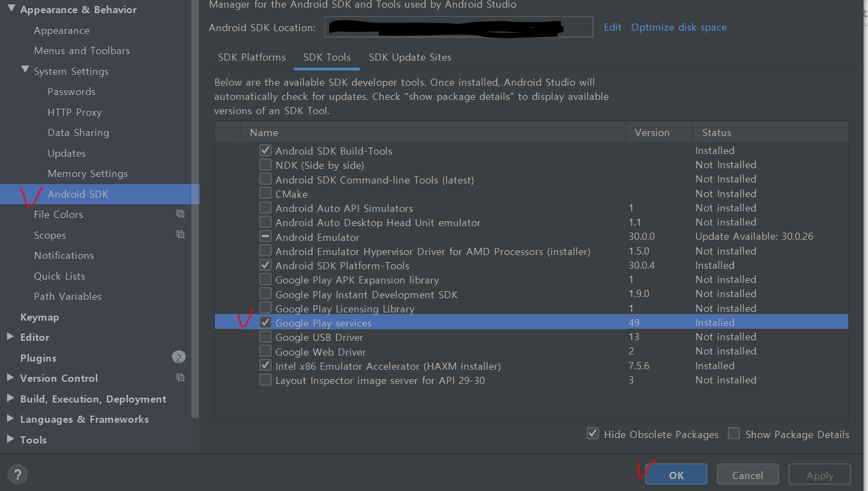The width and height of the screenshot is (868, 491).
Task: Click the Android SDK Location field
Action: (x=459, y=27)
